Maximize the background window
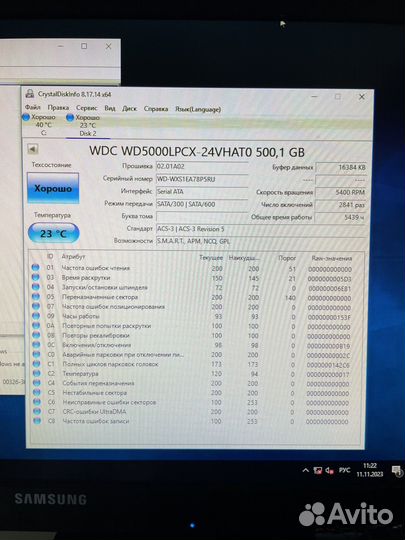405x540 pixels. point(84,46)
